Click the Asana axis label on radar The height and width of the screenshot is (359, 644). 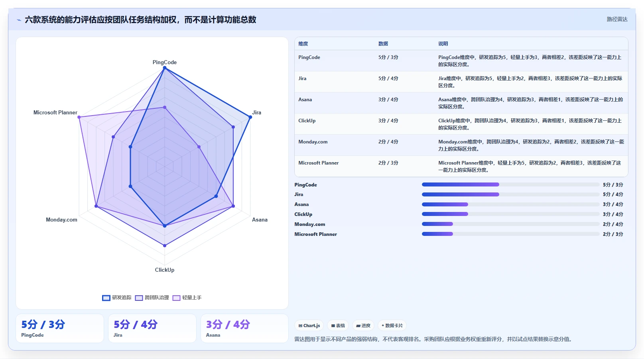pyautogui.click(x=260, y=220)
